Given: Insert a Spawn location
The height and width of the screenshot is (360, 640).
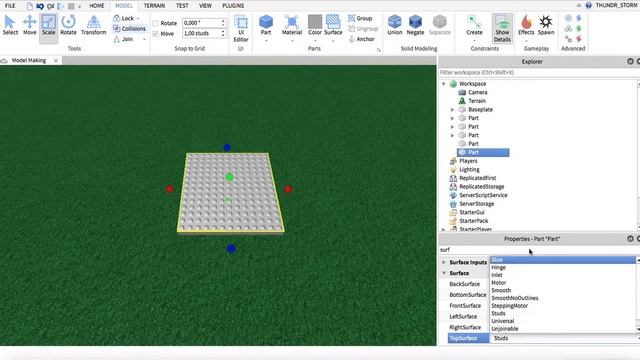Looking at the screenshot, I should 546,25.
